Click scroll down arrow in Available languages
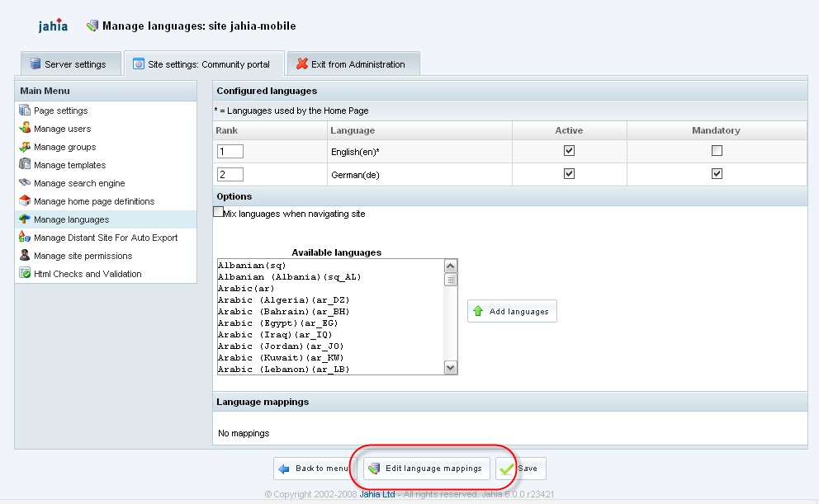 (450, 368)
